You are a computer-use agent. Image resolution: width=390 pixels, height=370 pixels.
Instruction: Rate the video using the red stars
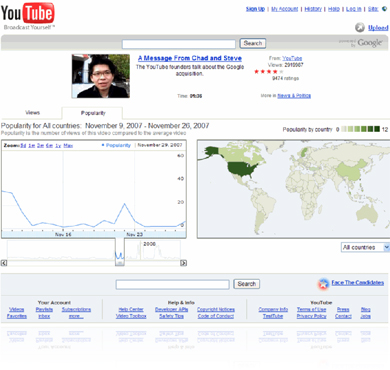[269, 72]
